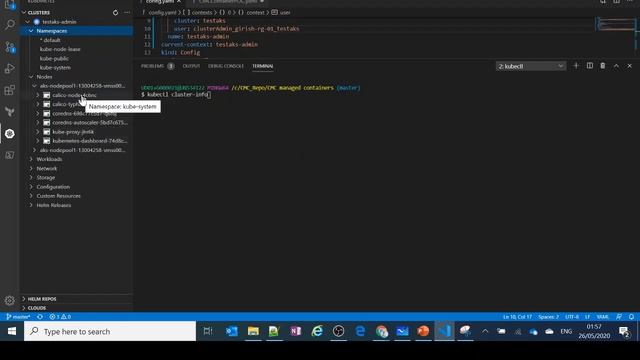The image size is (640, 360).
Task: Change language mode YAML in status bar
Action: coord(602,317)
